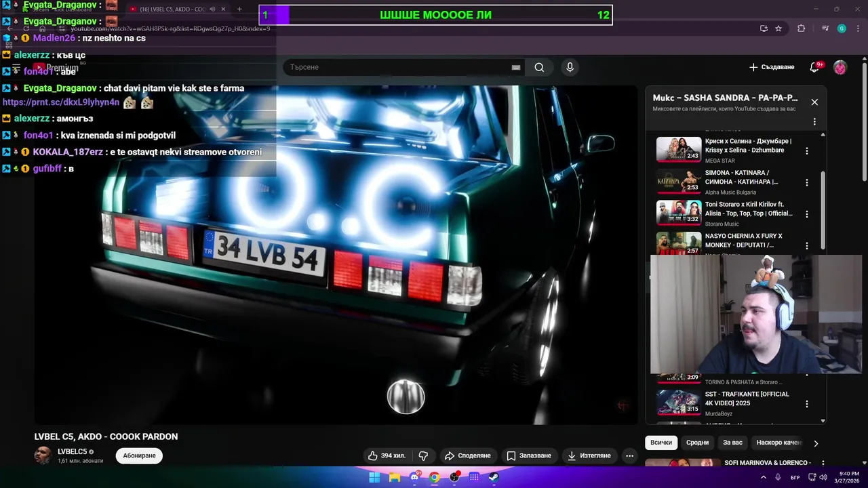Start voice search with the microphone
The width and height of the screenshot is (868, 488).
click(570, 67)
